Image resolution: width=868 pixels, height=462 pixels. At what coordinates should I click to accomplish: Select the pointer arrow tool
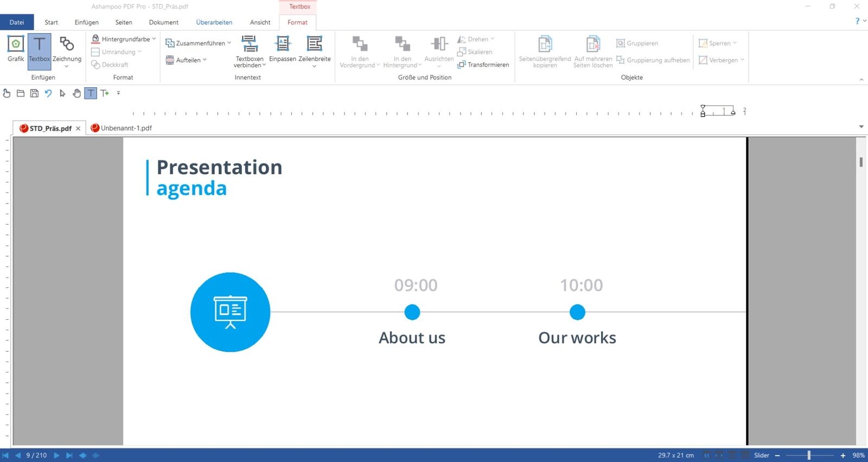[x=62, y=93]
